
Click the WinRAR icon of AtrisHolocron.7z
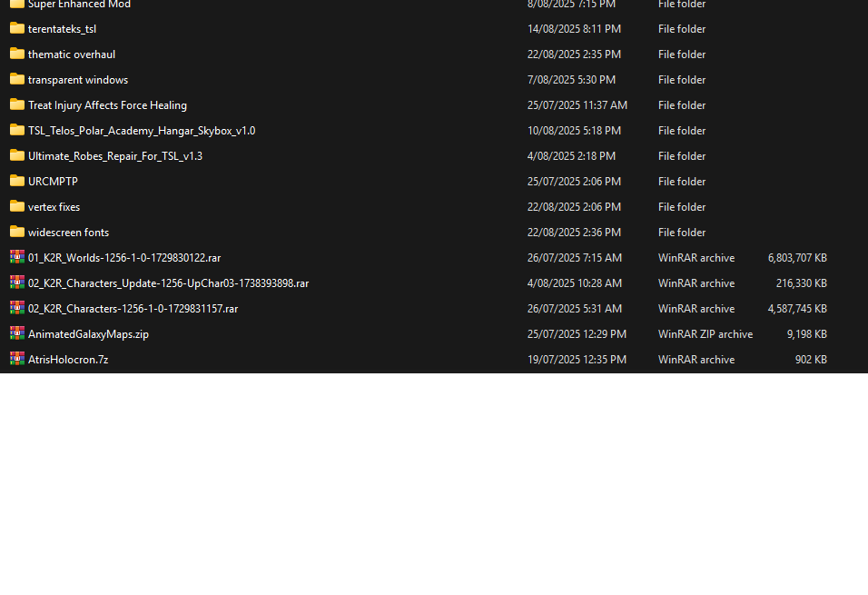tap(17, 359)
